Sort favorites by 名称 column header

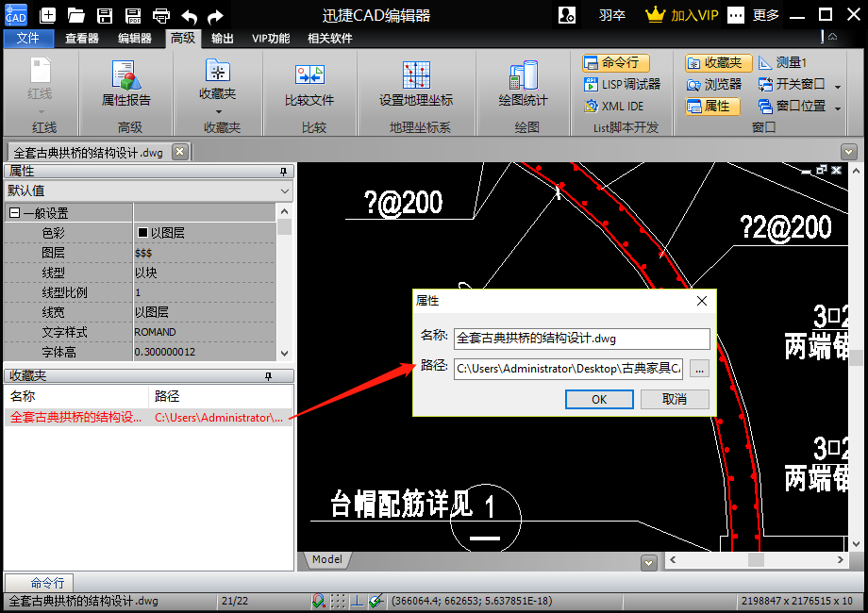75,396
